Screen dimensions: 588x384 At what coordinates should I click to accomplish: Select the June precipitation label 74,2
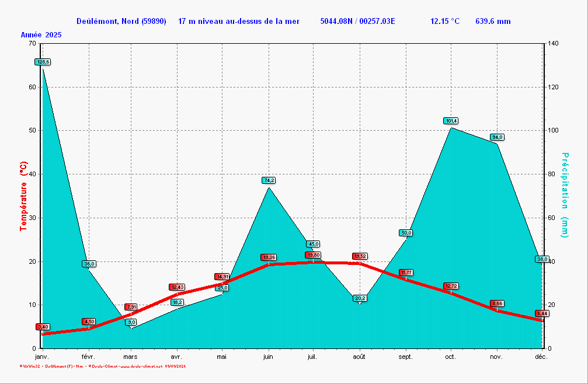(x=268, y=180)
